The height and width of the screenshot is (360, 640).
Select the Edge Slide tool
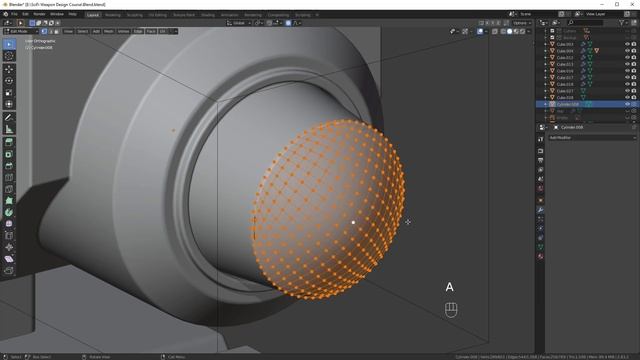tap(9, 236)
